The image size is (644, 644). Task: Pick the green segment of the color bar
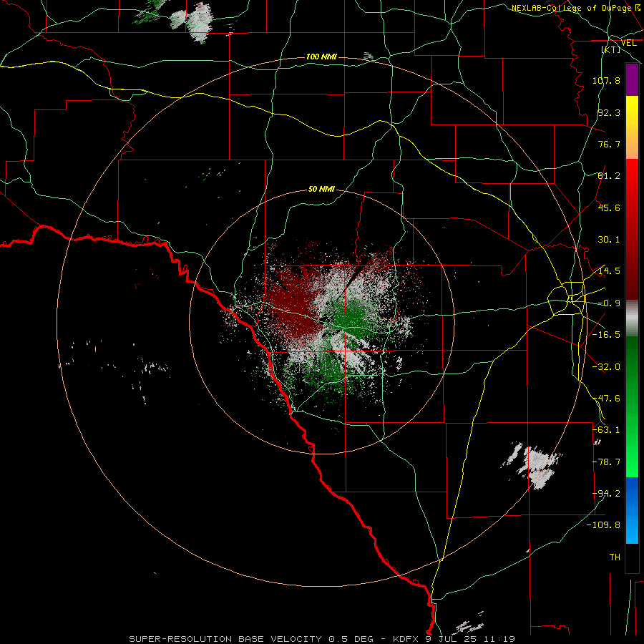coord(632,406)
